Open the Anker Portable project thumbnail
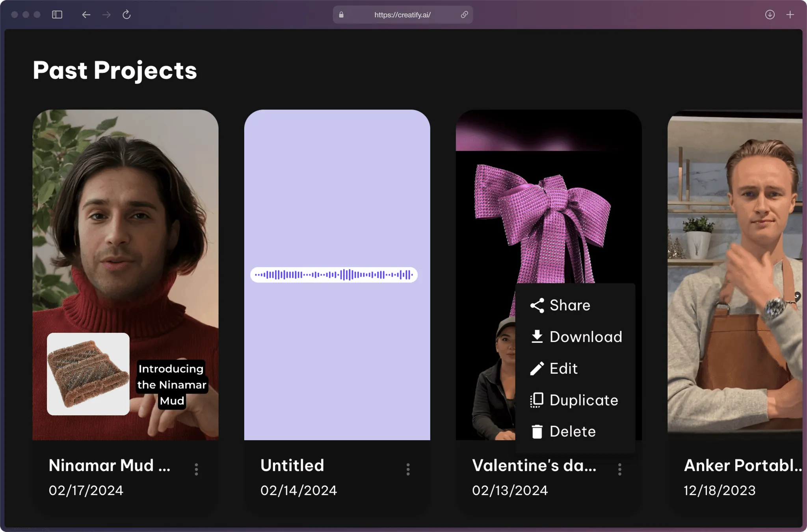807x532 pixels. [x=735, y=274]
